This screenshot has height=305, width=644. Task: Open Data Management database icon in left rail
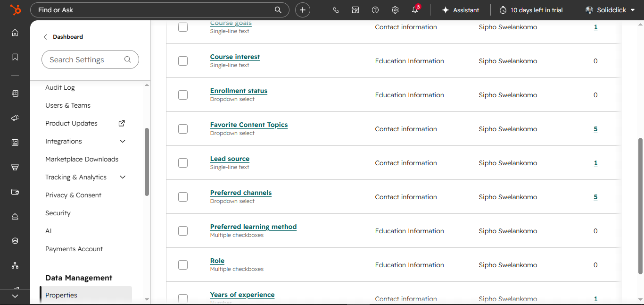[15, 241]
